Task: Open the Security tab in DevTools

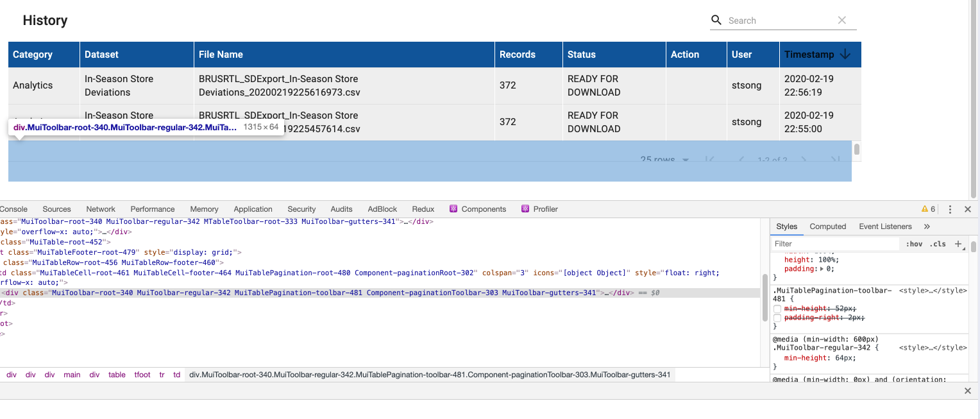Action: point(301,209)
